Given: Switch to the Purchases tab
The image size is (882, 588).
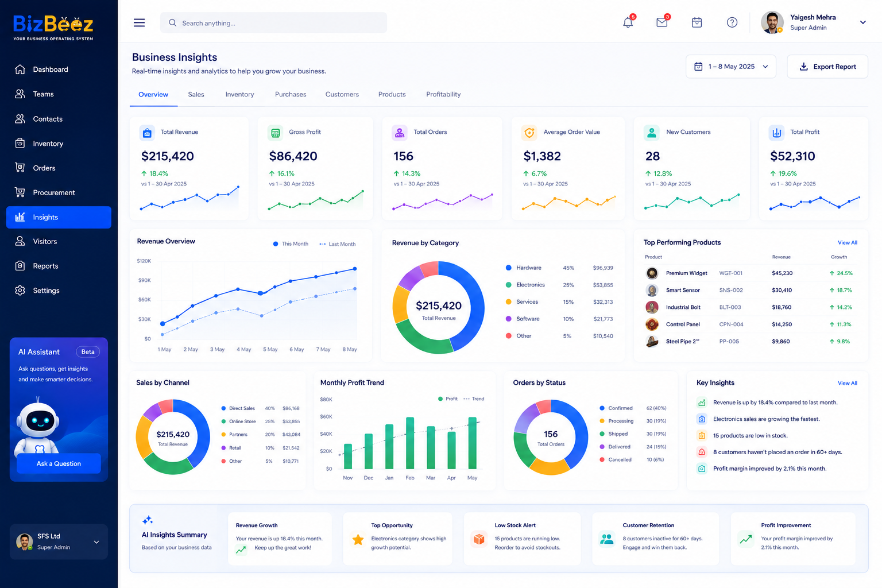Looking at the screenshot, I should [x=291, y=94].
